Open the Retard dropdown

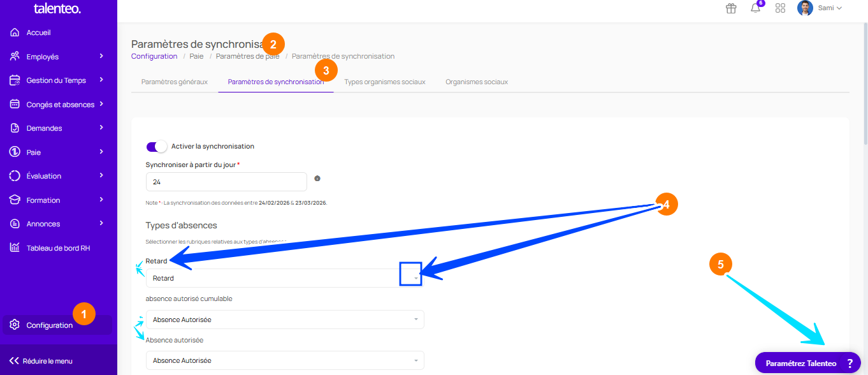(284, 278)
